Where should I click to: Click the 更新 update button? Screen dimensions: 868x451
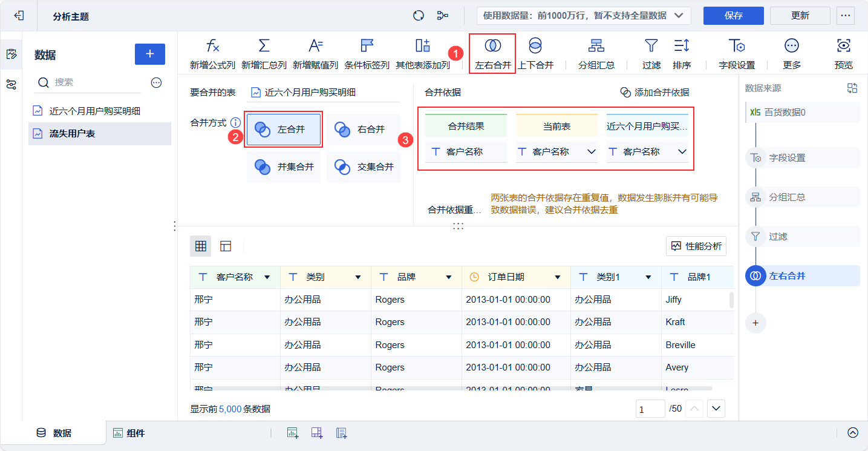(x=800, y=16)
